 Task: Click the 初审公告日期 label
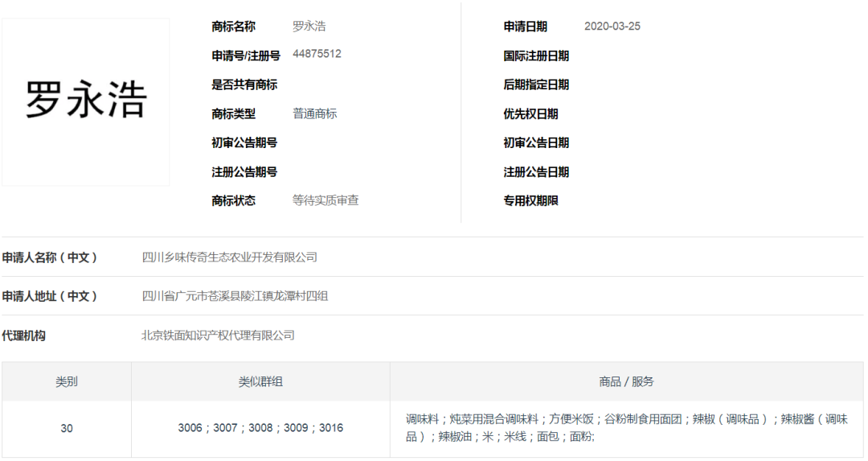click(x=536, y=142)
